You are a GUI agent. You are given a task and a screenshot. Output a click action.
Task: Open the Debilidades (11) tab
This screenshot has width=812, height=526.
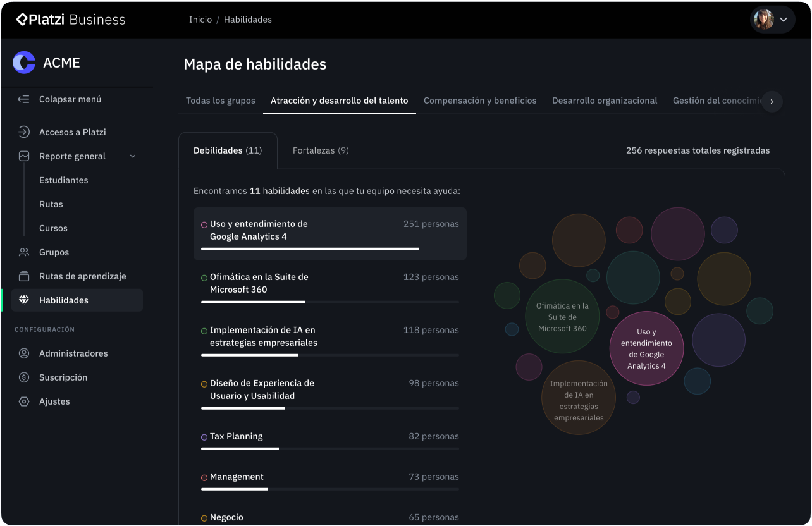228,150
